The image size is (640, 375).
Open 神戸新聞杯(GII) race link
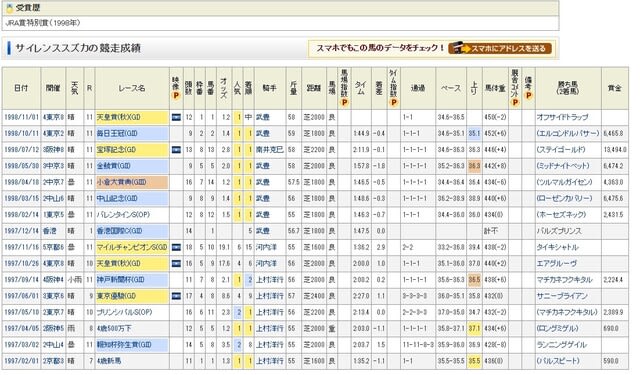[120, 280]
